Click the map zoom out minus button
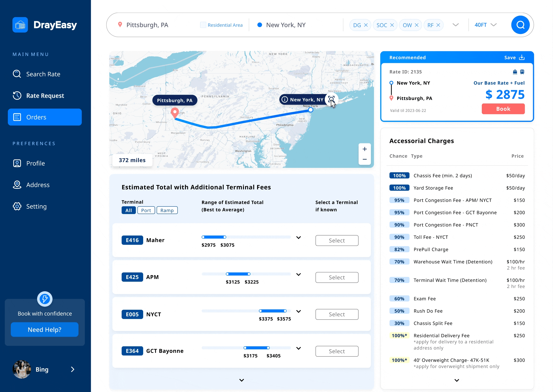 pos(365,159)
